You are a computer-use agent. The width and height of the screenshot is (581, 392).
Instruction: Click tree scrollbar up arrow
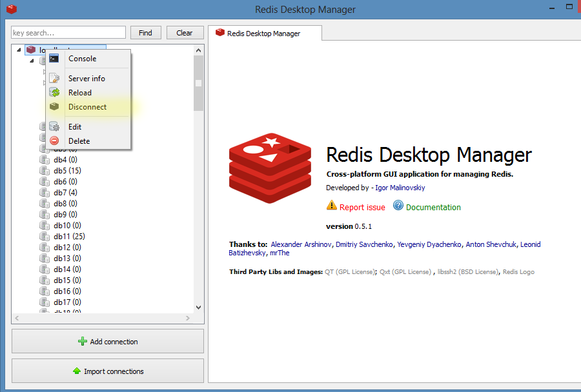point(199,50)
